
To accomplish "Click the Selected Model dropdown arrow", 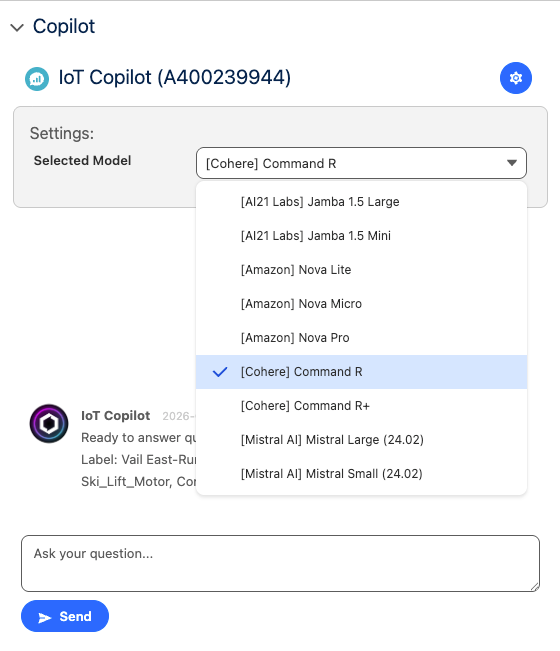I will point(512,163).
